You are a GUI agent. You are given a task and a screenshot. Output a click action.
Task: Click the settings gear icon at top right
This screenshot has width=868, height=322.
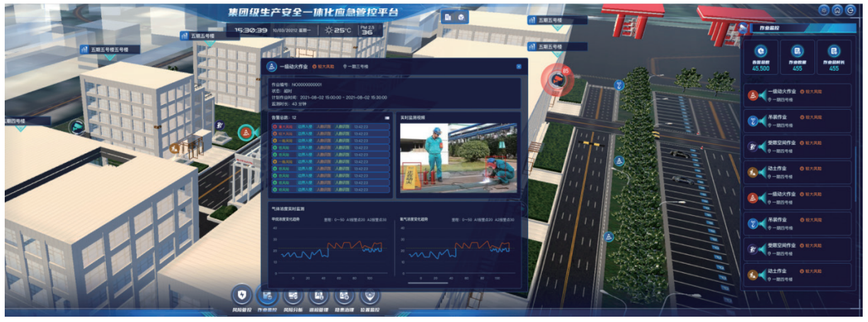coord(824,10)
